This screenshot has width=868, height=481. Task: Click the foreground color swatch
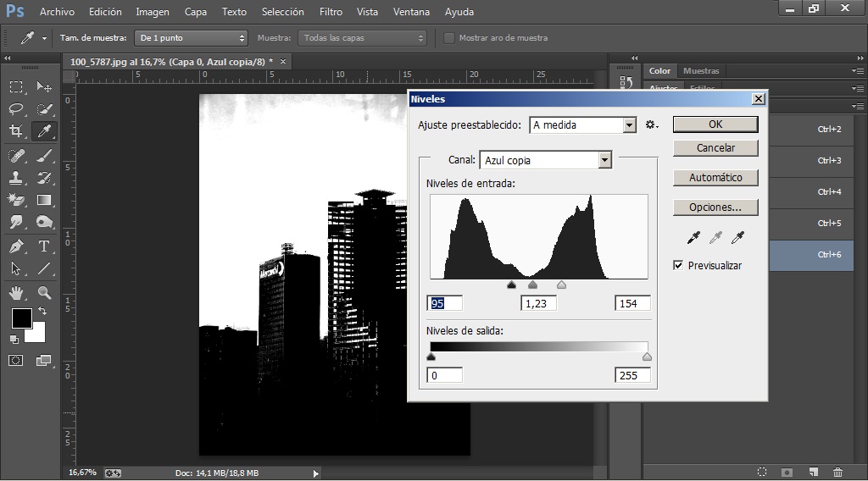(21, 318)
